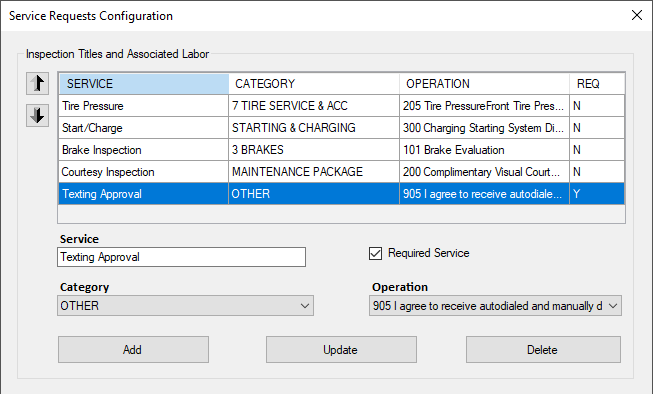Click the 205 Tire Pressure operation cell
Screen dimensions: 653x394
(x=484, y=106)
